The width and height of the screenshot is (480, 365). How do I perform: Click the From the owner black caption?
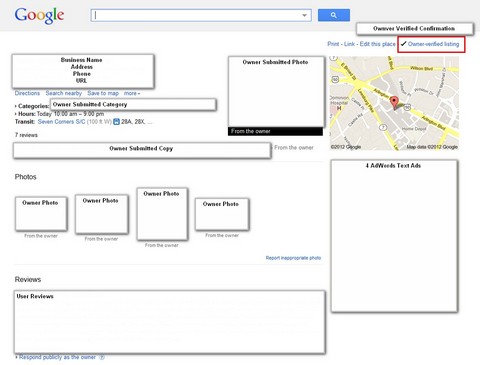pyautogui.click(x=275, y=131)
